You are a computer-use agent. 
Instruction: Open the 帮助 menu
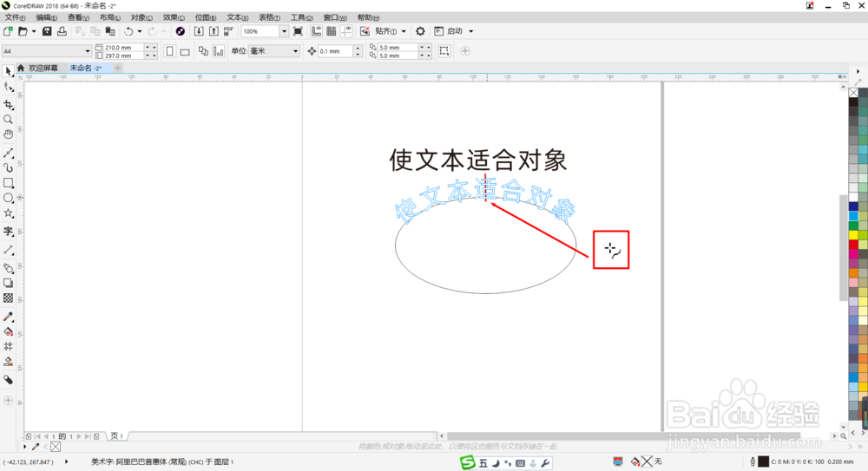[x=368, y=17]
